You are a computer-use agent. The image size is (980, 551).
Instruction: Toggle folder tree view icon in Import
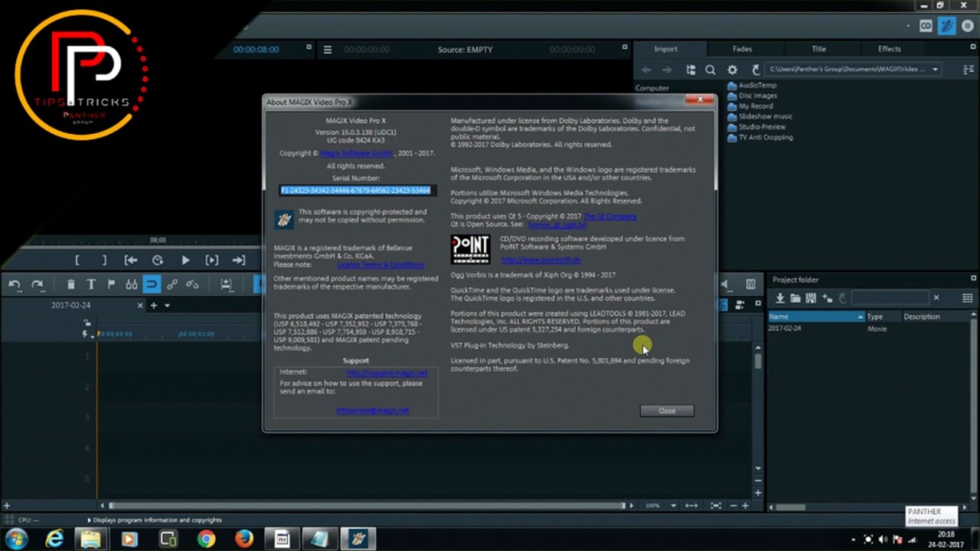pyautogui.click(x=691, y=70)
